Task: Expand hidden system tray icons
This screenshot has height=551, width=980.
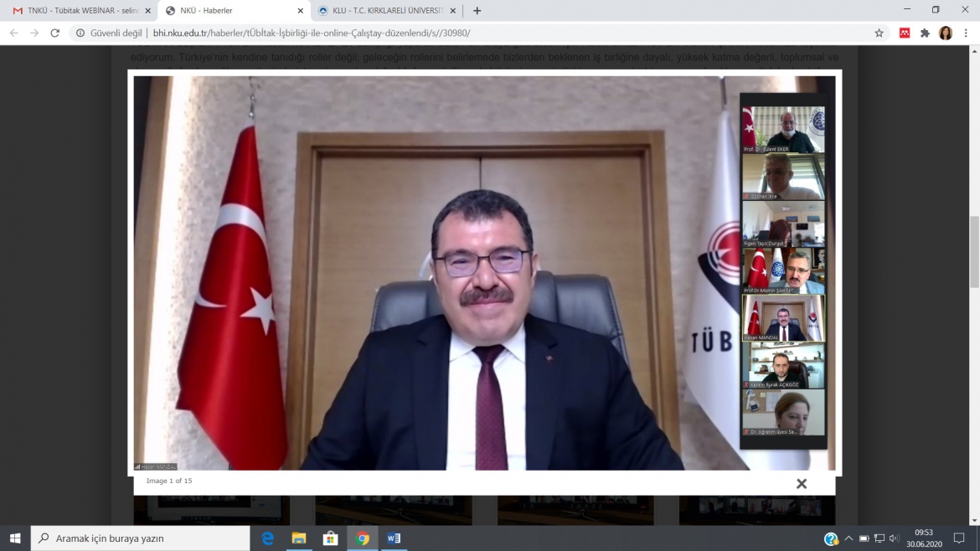Action: click(x=848, y=538)
